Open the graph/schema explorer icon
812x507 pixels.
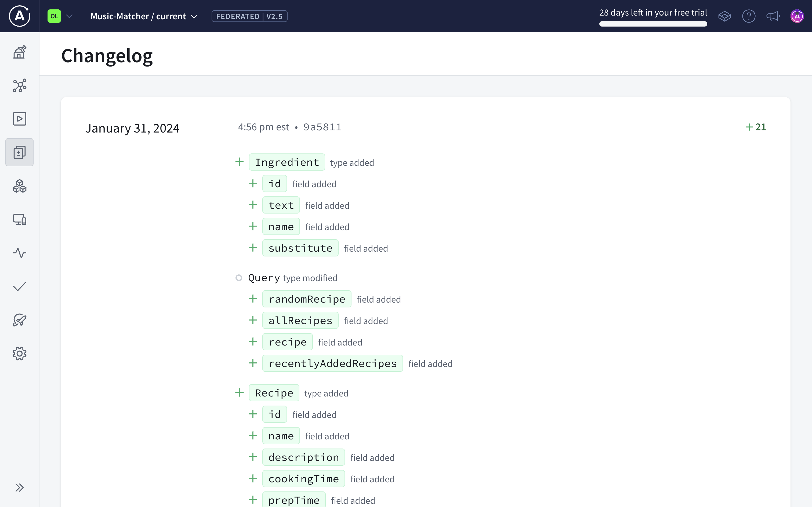click(x=20, y=85)
